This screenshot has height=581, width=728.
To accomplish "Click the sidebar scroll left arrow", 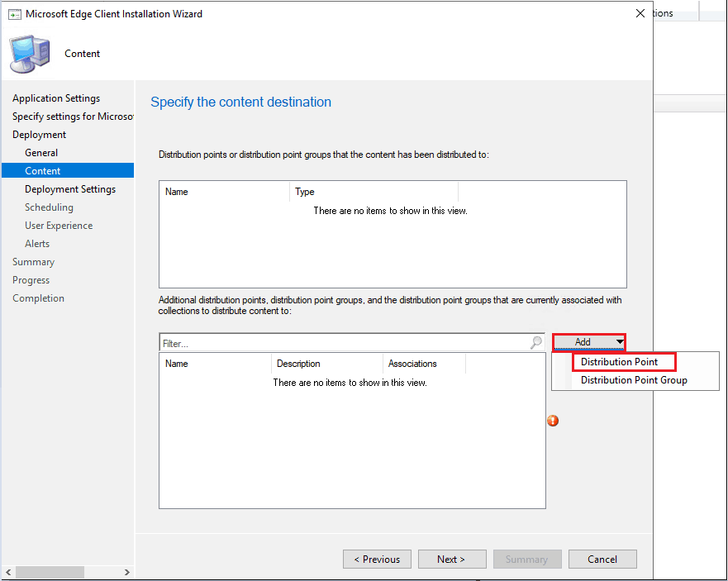I will [x=8, y=572].
